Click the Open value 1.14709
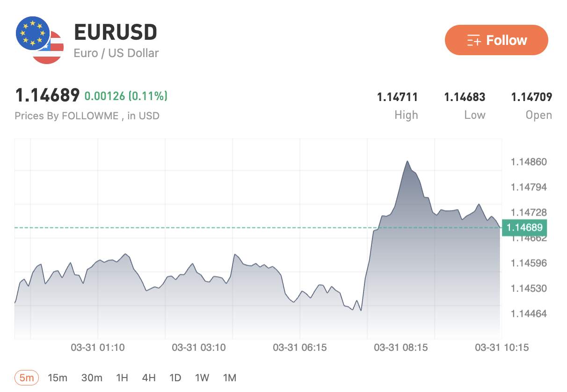This screenshot has height=392, width=567. (531, 97)
